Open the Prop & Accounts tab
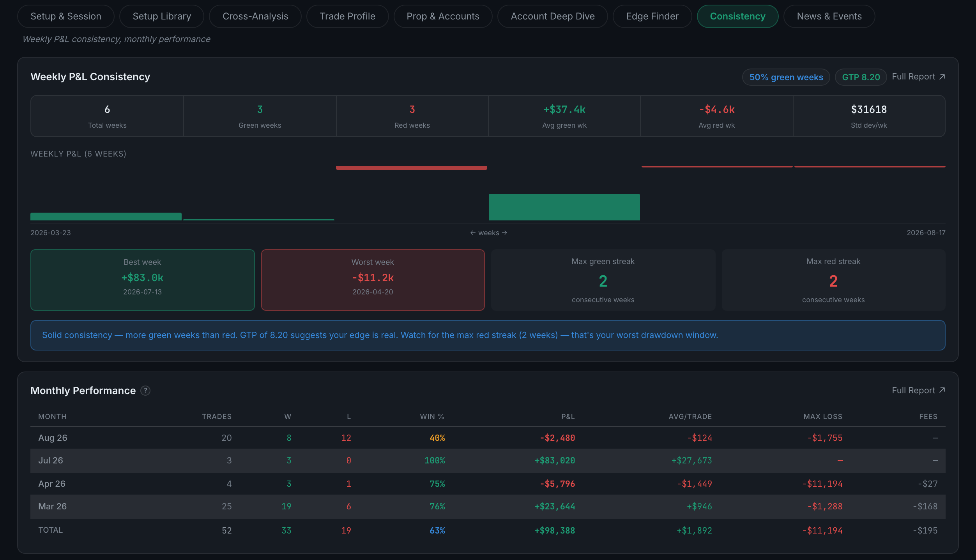This screenshot has width=976, height=560. (x=443, y=16)
